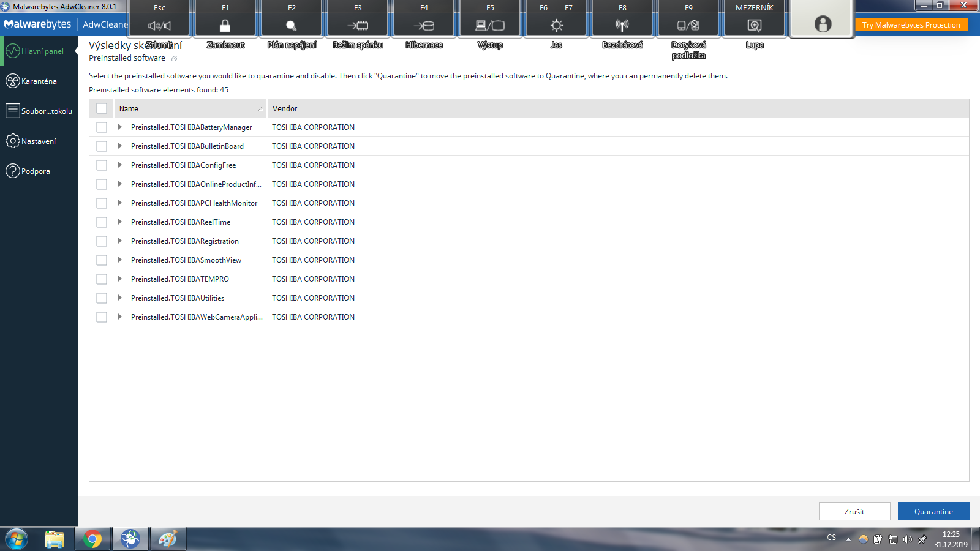Open Windows Explorer from the taskbar
Screen dimensions: 980x551
55,539
